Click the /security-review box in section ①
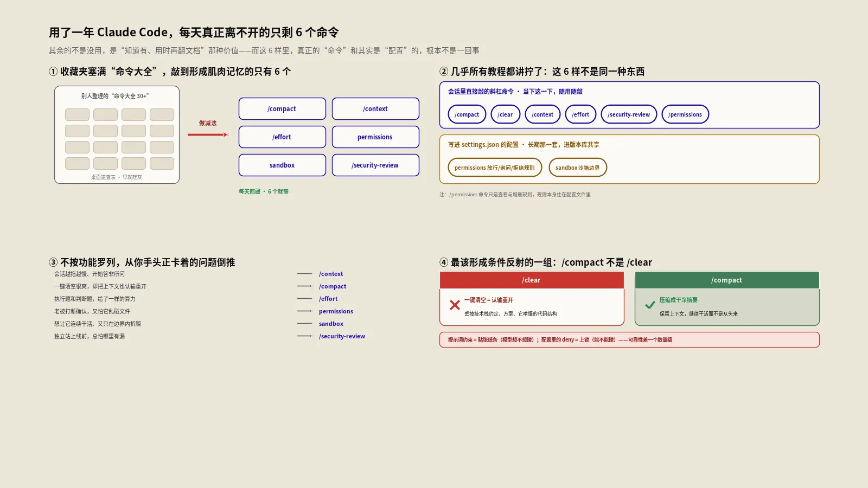Image resolution: width=868 pixels, height=488 pixels. click(375, 165)
